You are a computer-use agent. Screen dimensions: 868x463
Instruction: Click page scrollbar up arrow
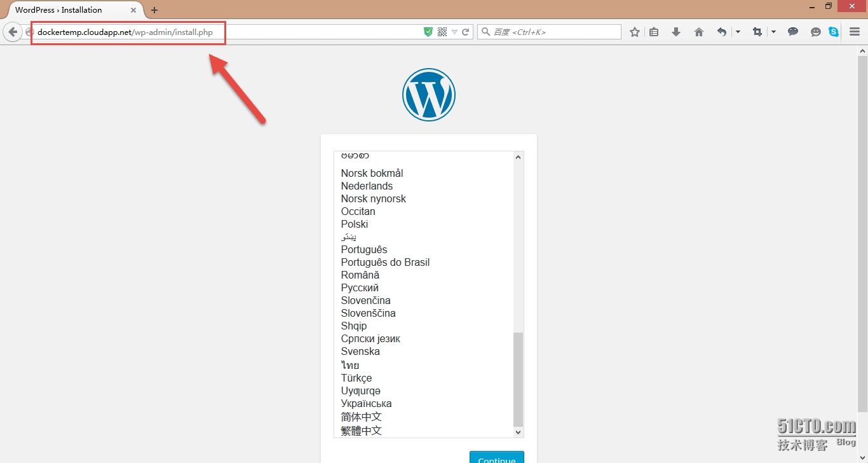862,50
